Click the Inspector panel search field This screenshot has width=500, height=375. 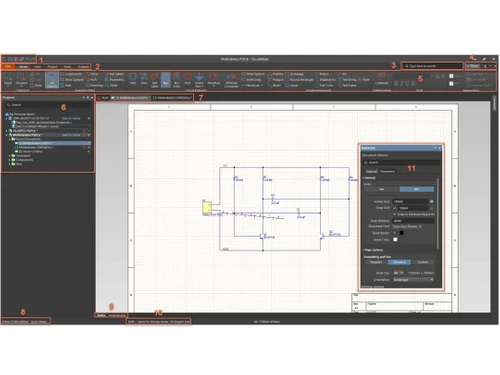[x=401, y=162]
